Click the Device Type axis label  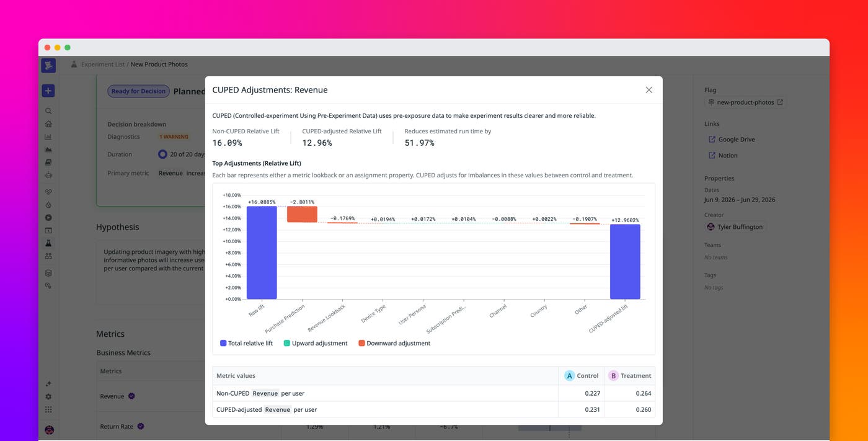pos(373,313)
